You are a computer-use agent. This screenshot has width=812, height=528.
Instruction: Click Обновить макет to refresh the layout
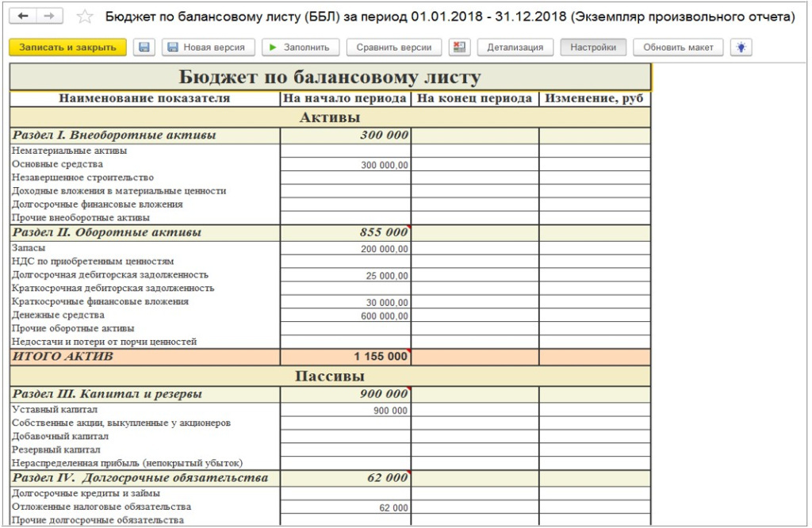678,47
